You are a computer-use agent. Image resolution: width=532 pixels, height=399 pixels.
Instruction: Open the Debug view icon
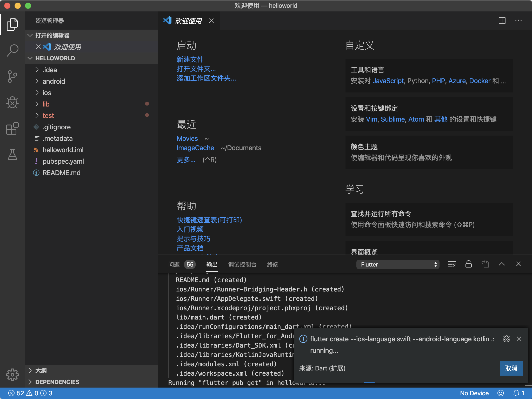(12, 102)
